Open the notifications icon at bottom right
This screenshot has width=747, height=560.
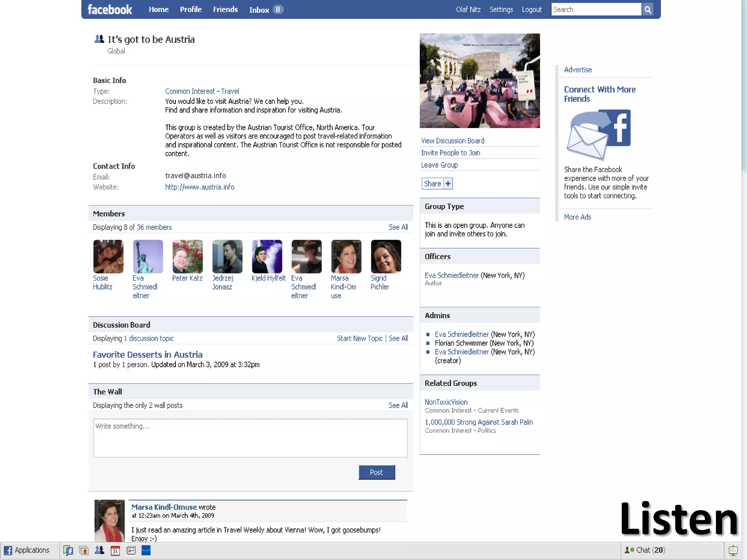click(x=733, y=551)
